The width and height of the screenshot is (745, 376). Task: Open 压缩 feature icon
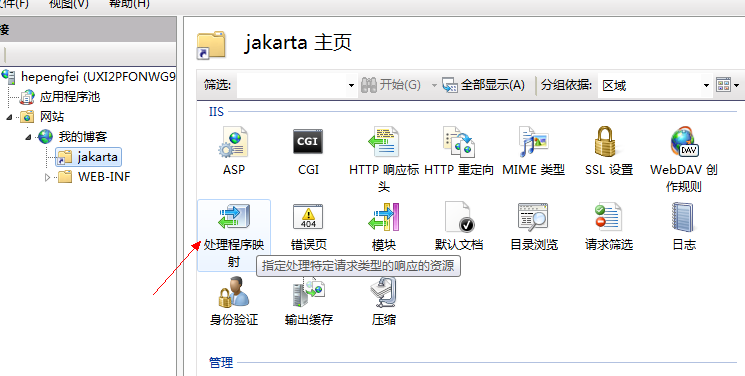tap(383, 292)
